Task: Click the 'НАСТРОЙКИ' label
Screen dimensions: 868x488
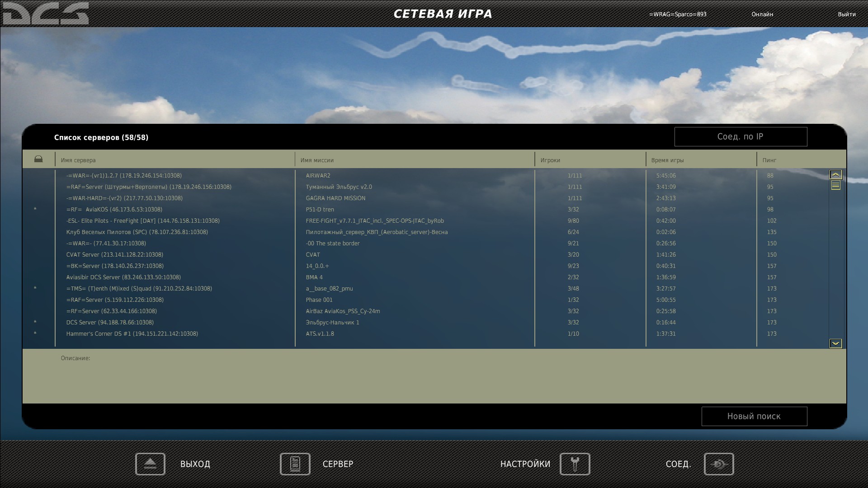Action: click(525, 464)
